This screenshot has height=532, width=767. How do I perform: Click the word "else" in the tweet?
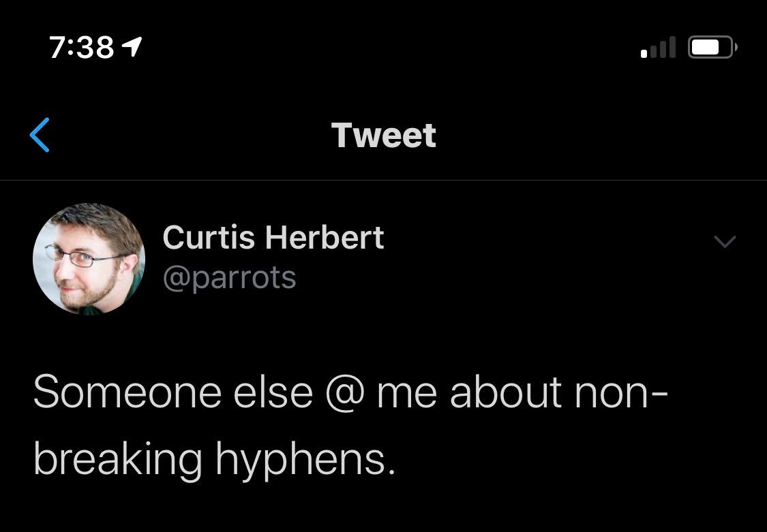click(282, 393)
